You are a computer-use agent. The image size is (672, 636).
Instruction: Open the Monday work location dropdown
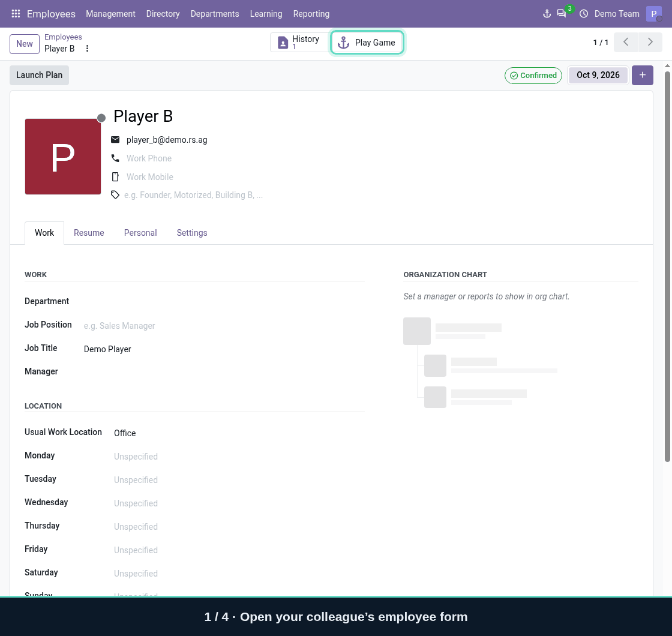pyautogui.click(x=238, y=457)
